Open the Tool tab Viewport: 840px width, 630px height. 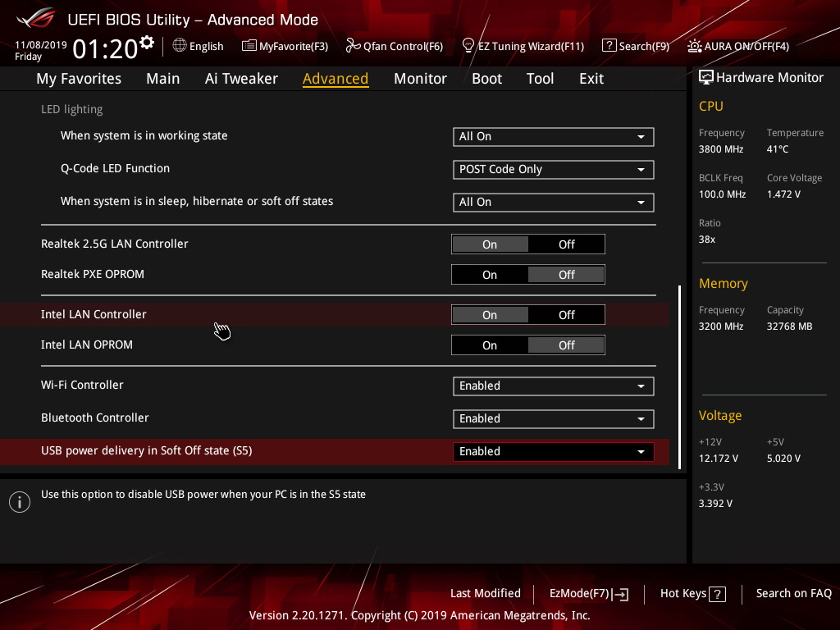[x=540, y=79]
